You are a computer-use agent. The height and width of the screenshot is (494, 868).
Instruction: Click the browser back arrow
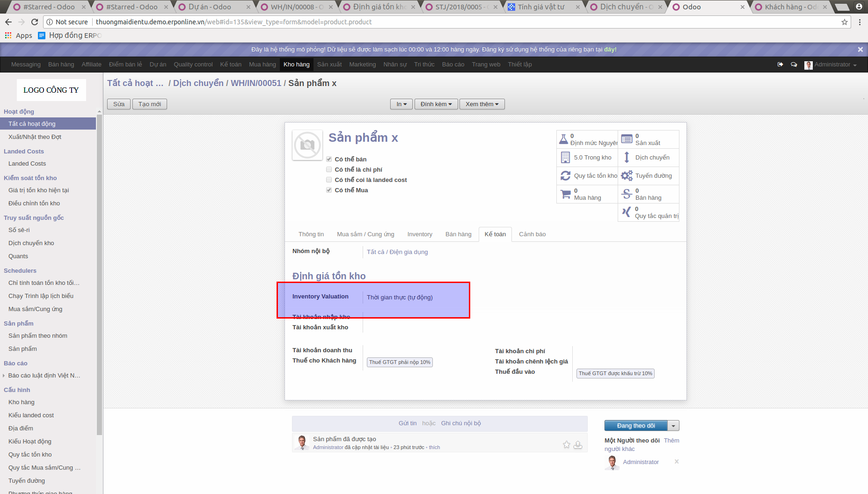8,22
